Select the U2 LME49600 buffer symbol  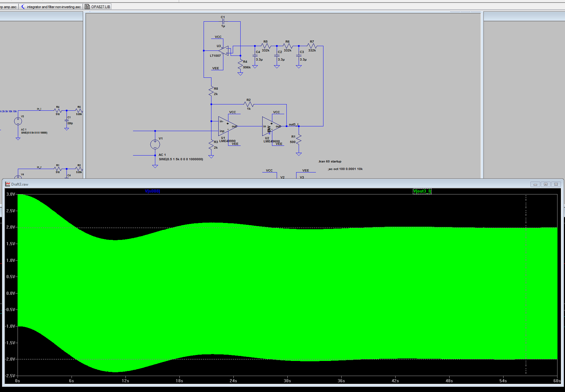pos(271,126)
